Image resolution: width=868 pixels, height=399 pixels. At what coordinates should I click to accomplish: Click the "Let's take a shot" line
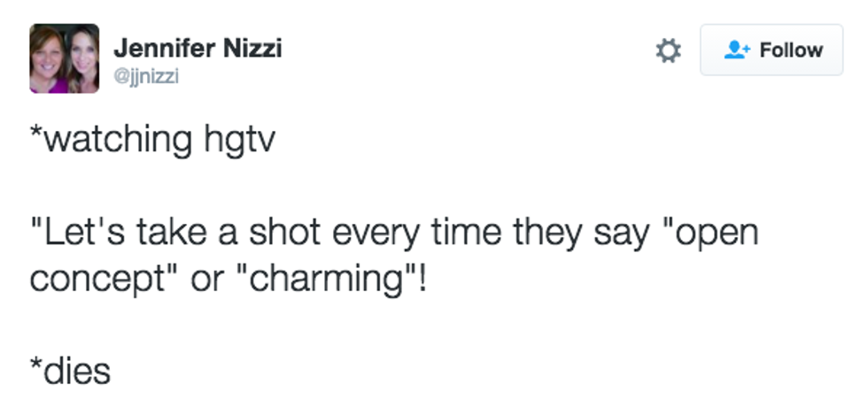pyautogui.click(x=394, y=234)
